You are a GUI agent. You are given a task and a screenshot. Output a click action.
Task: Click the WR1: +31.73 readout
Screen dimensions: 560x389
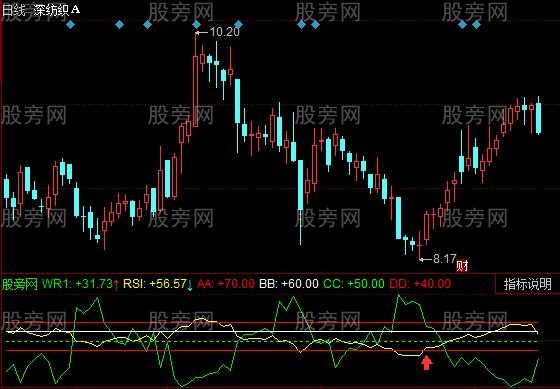[x=78, y=284]
